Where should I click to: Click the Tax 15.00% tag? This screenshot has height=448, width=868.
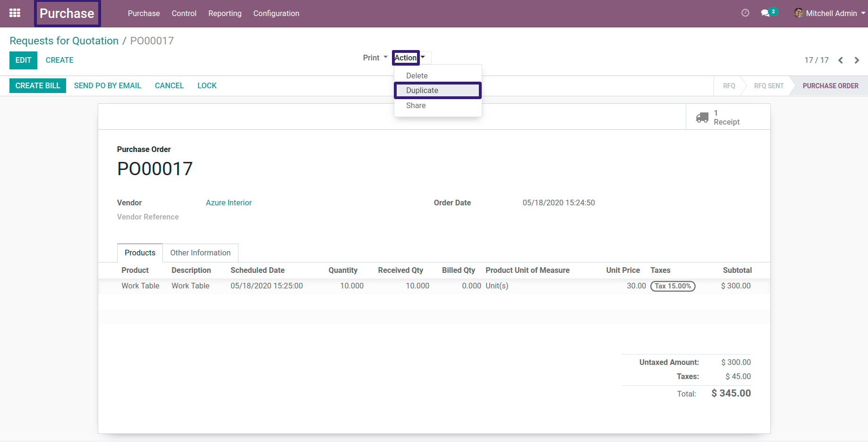[672, 286]
